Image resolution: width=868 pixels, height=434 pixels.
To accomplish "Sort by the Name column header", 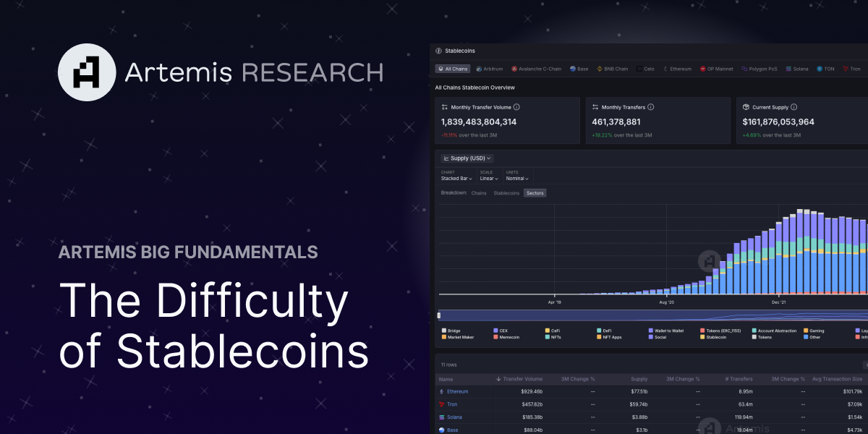I will click(x=446, y=379).
